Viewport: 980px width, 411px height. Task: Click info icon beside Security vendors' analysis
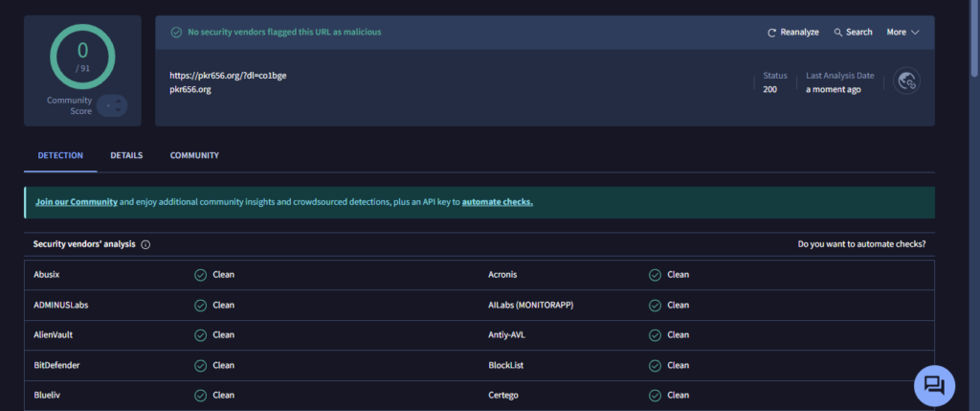pos(145,244)
